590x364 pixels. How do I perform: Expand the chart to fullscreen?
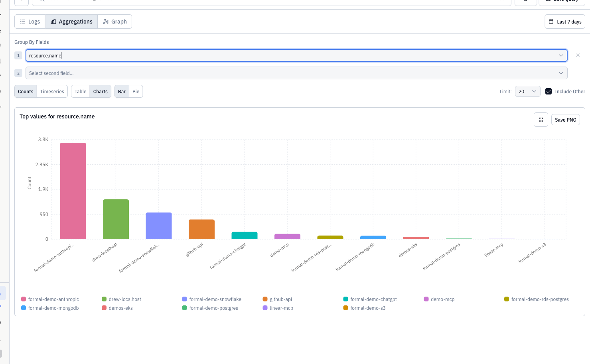(541, 120)
